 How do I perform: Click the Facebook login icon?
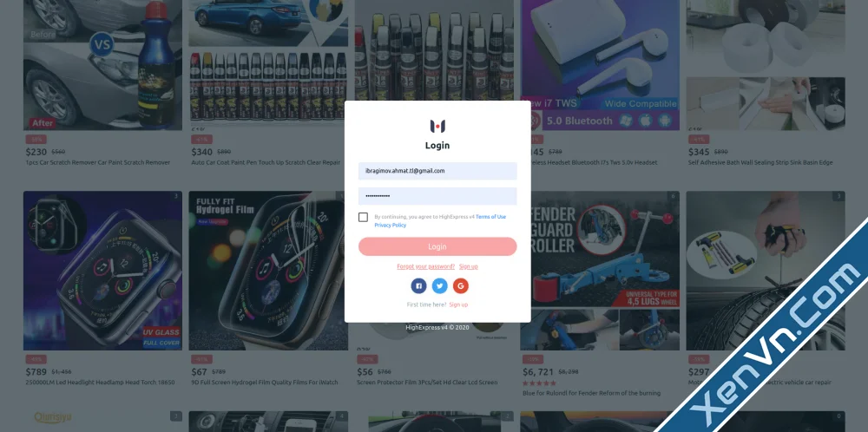[x=418, y=286]
